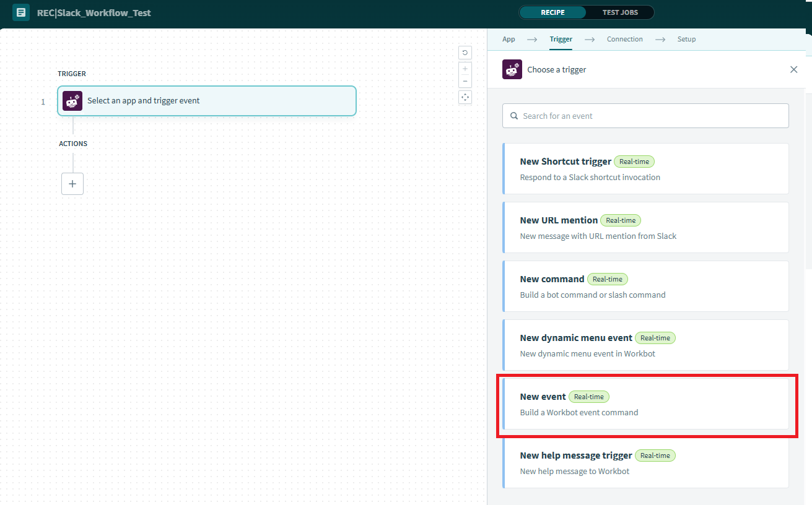Viewport: 812px width, 505px height.
Task: Click Real-time badge on New dynamic menu event
Action: [x=655, y=338]
